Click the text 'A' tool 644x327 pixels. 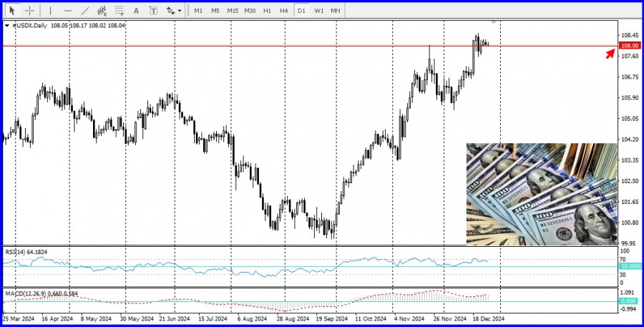point(137,11)
